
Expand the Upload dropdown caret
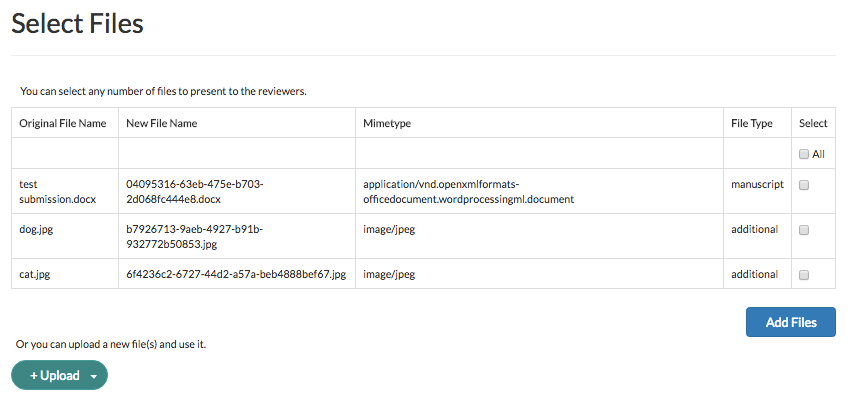(93, 376)
